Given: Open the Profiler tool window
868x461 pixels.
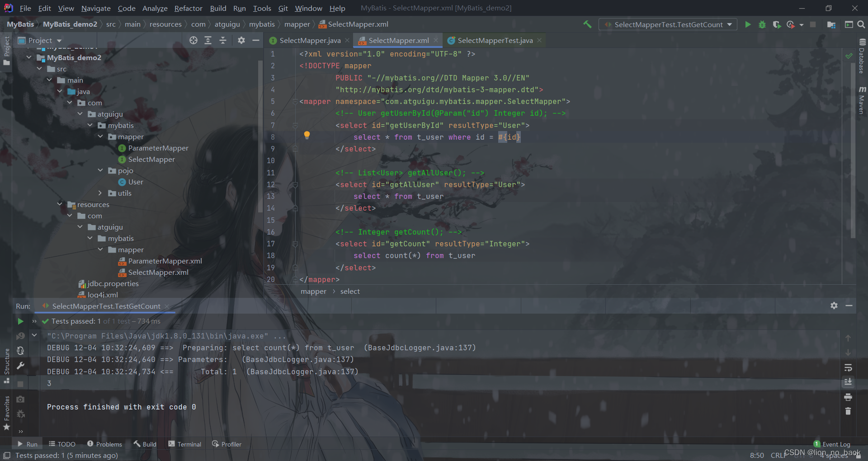Looking at the screenshot, I should click(x=226, y=444).
